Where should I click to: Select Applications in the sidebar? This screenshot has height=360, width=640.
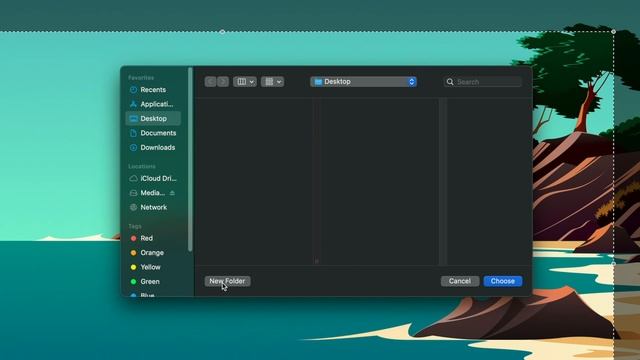click(153, 104)
